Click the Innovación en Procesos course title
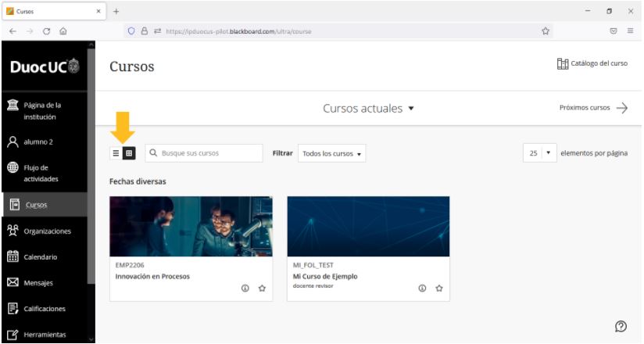 click(152, 277)
